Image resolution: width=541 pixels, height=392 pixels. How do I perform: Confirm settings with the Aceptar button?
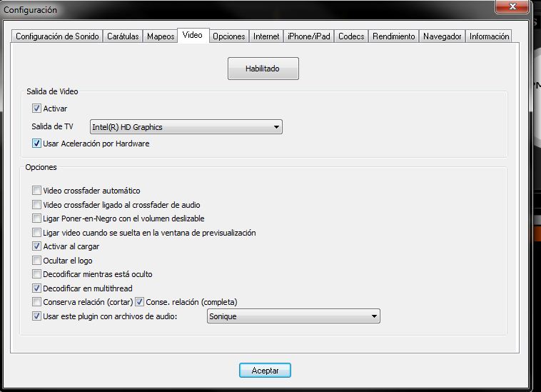click(265, 371)
